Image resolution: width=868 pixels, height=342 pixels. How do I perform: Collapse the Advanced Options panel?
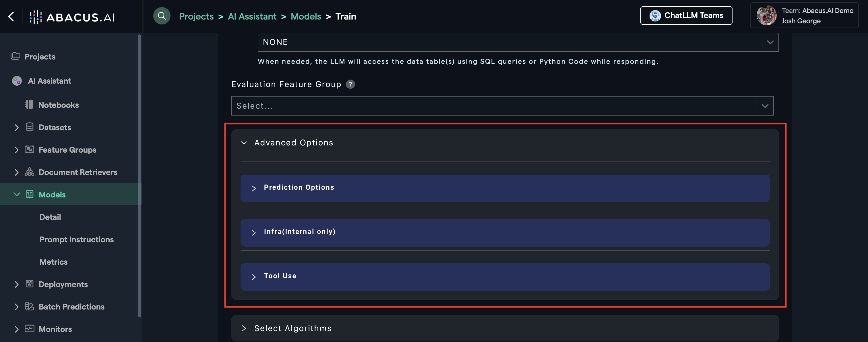pyautogui.click(x=244, y=143)
